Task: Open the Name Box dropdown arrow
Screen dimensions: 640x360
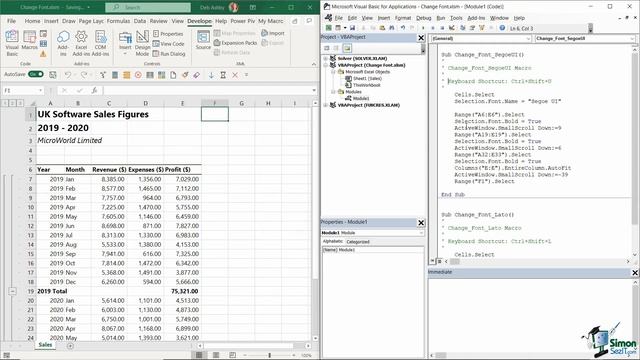Action: tap(40, 90)
